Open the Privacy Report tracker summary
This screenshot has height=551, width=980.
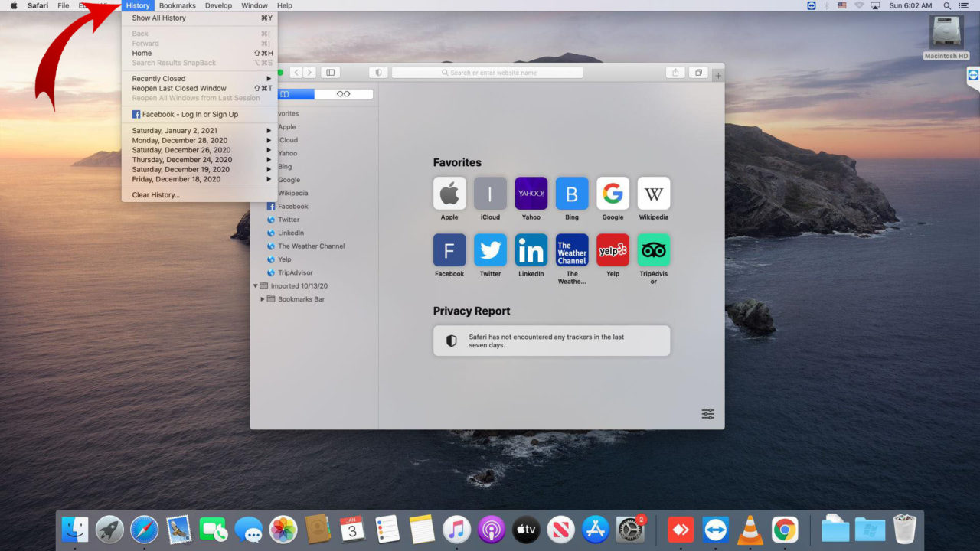[551, 341]
